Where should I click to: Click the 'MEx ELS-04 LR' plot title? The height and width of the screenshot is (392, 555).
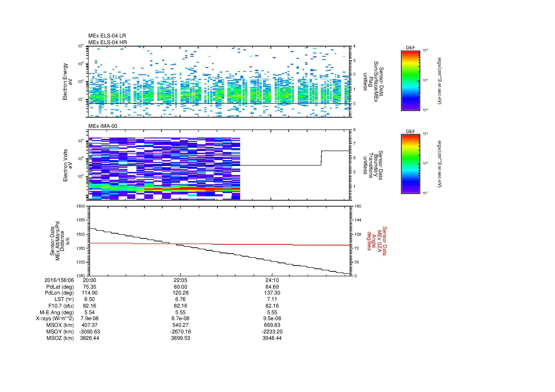(x=107, y=36)
